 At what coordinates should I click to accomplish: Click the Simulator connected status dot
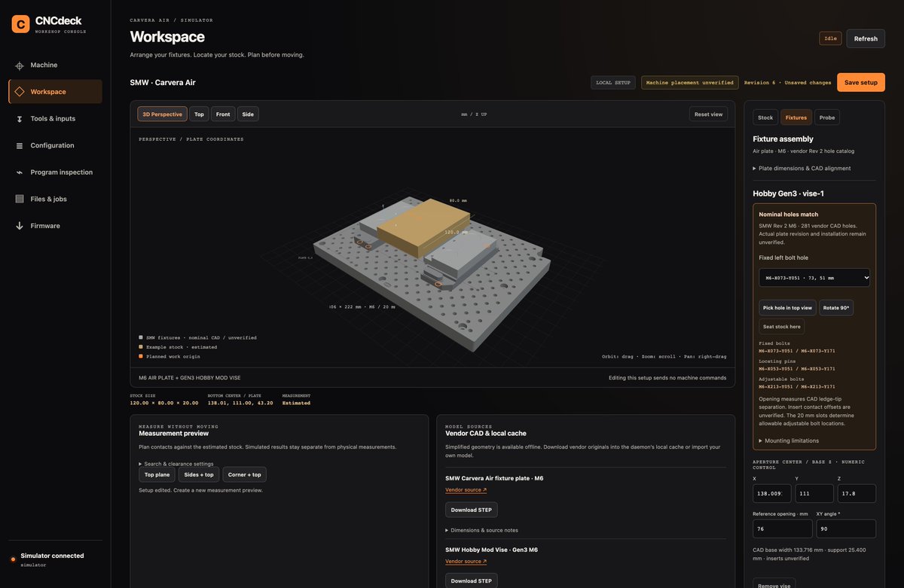click(x=13, y=559)
